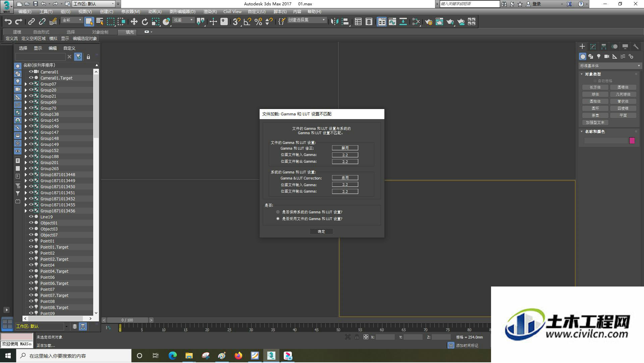Select the Cameras category icon in Create panel
Screen dimensions: 644x363
coord(607,56)
